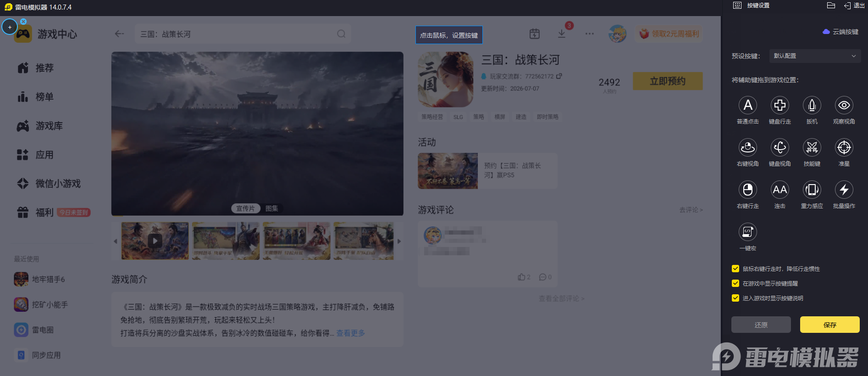Pick the 扳机 trigger key icon
This screenshot has height=376, width=868.
812,105
